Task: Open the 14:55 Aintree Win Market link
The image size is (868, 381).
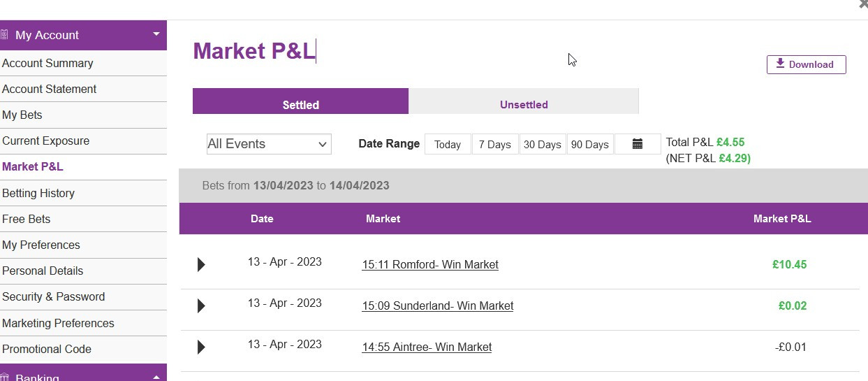Action: (x=427, y=347)
